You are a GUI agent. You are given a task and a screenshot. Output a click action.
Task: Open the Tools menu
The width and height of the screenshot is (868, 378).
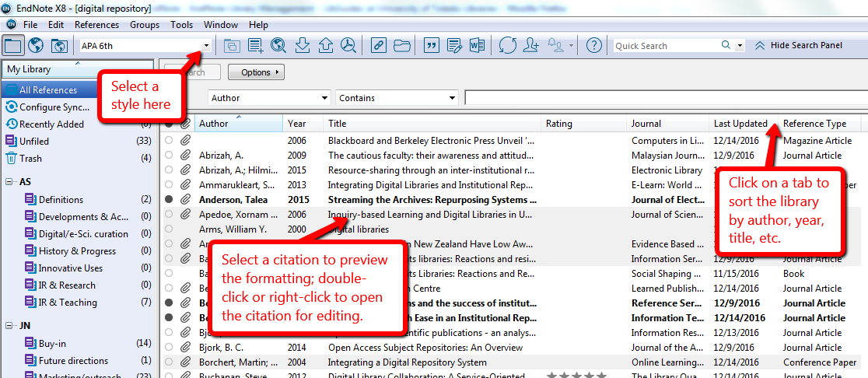pos(181,24)
